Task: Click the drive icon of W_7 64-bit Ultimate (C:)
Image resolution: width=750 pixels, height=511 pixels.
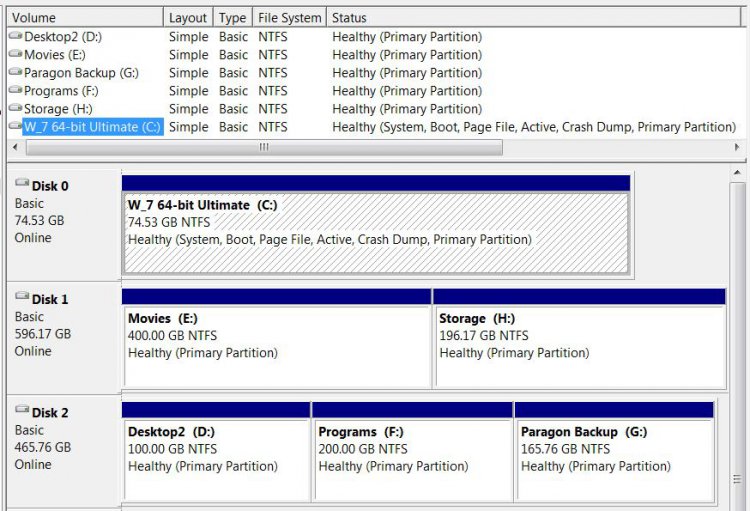Action: 16,126
